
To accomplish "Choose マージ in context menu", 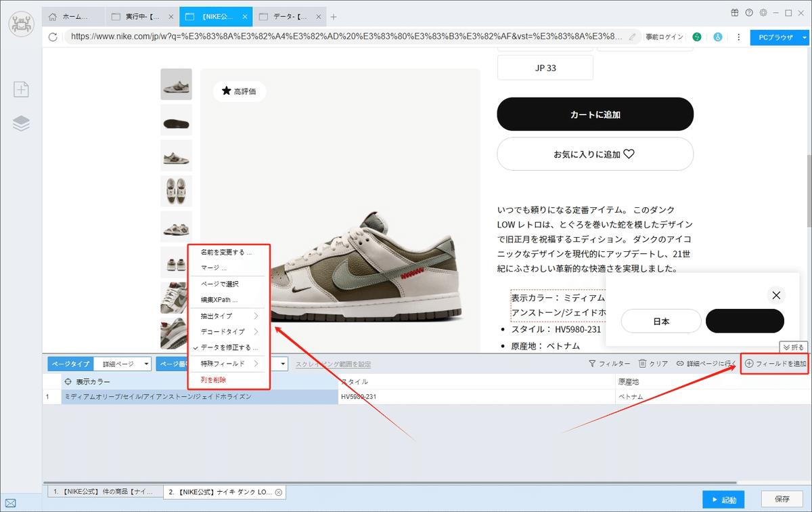I will click(228, 268).
